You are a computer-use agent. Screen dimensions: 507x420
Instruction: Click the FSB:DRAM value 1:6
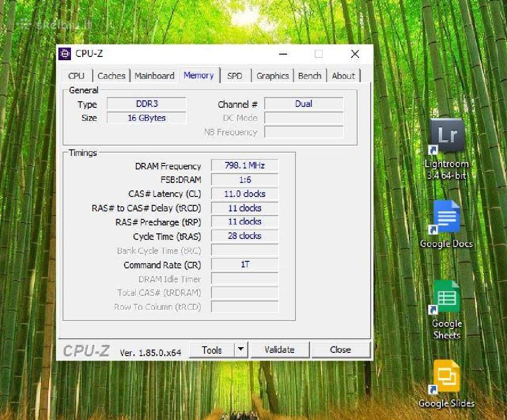pos(245,180)
